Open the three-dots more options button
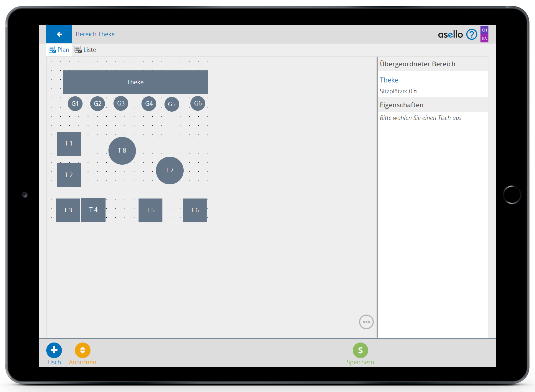Viewport: 535px width, 392px height. [x=366, y=322]
